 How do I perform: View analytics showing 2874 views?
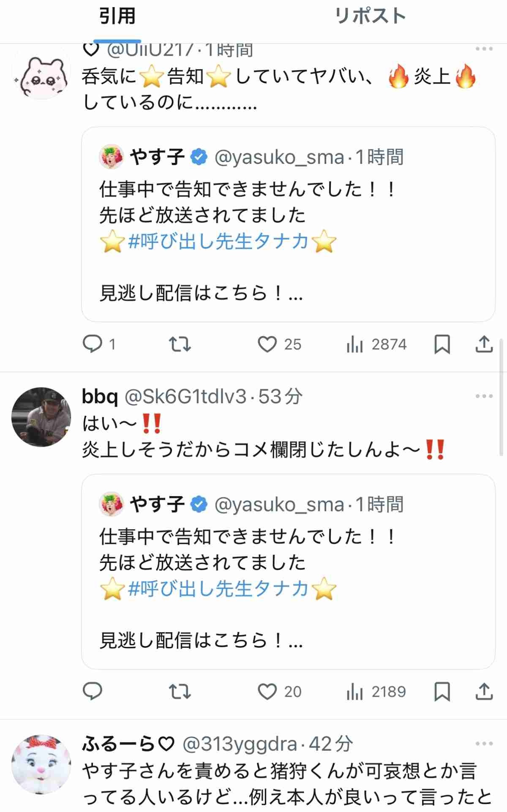click(355, 345)
